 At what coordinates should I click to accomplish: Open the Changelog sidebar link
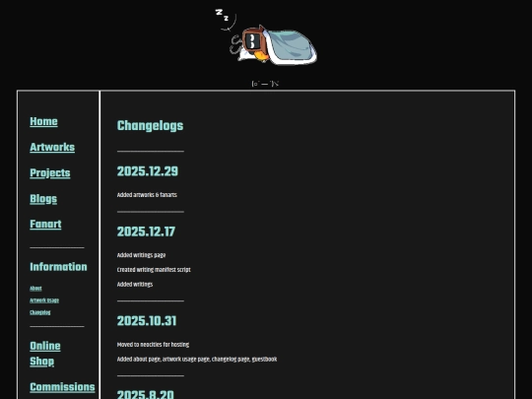(40, 312)
